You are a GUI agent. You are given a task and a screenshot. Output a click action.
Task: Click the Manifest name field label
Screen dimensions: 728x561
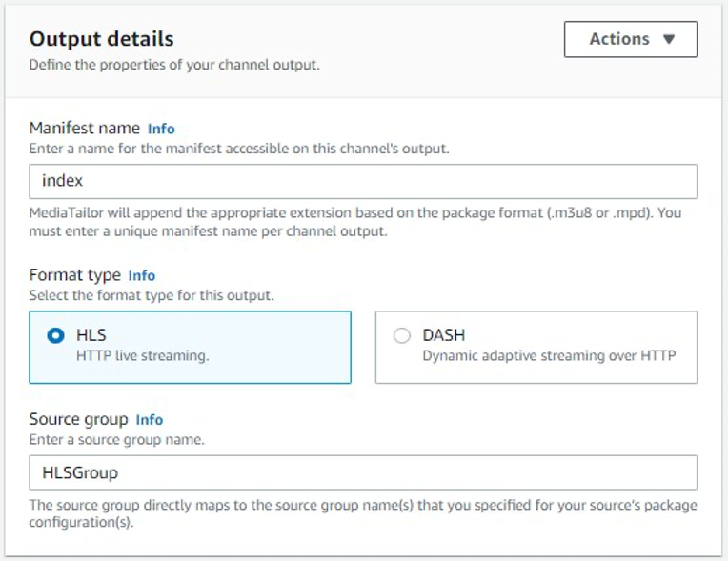pyautogui.click(x=84, y=128)
